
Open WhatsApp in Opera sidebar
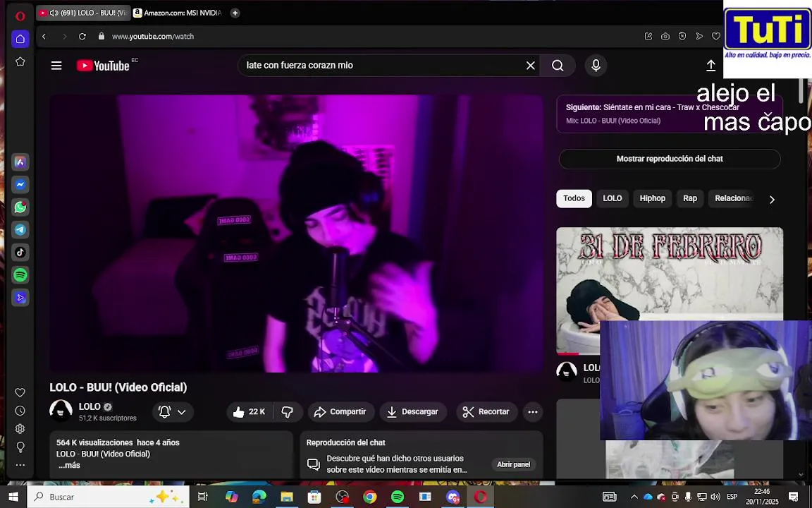click(x=20, y=207)
